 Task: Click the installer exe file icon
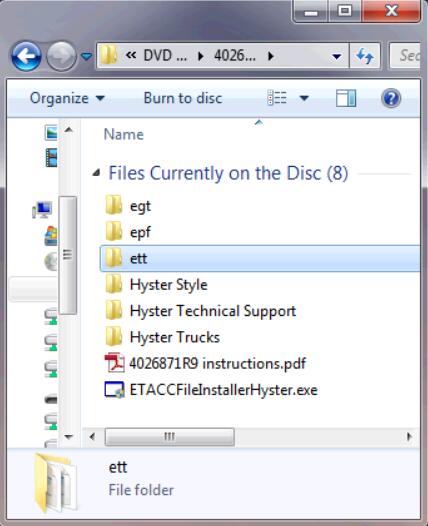tap(114, 389)
